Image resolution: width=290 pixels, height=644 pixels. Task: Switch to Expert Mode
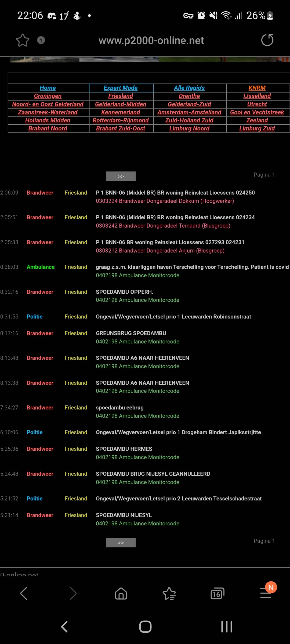121,88
